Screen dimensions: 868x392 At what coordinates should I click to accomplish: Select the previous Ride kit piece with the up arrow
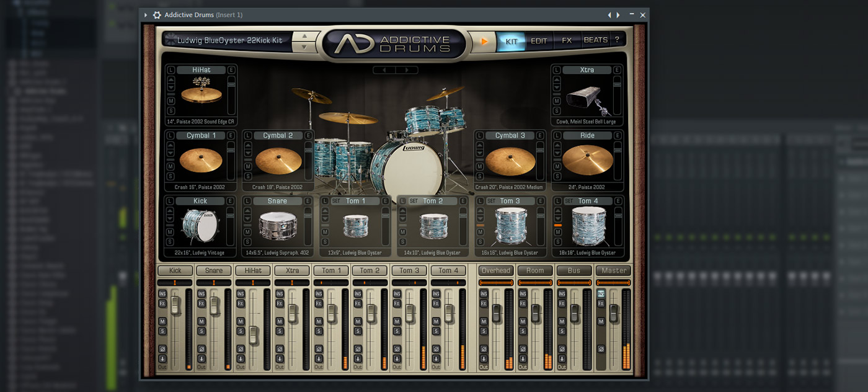(x=557, y=146)
